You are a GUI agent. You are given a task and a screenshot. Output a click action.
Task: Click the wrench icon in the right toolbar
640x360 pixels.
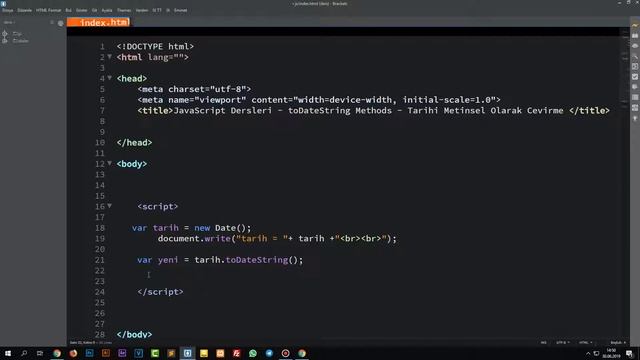coord(635,56)
